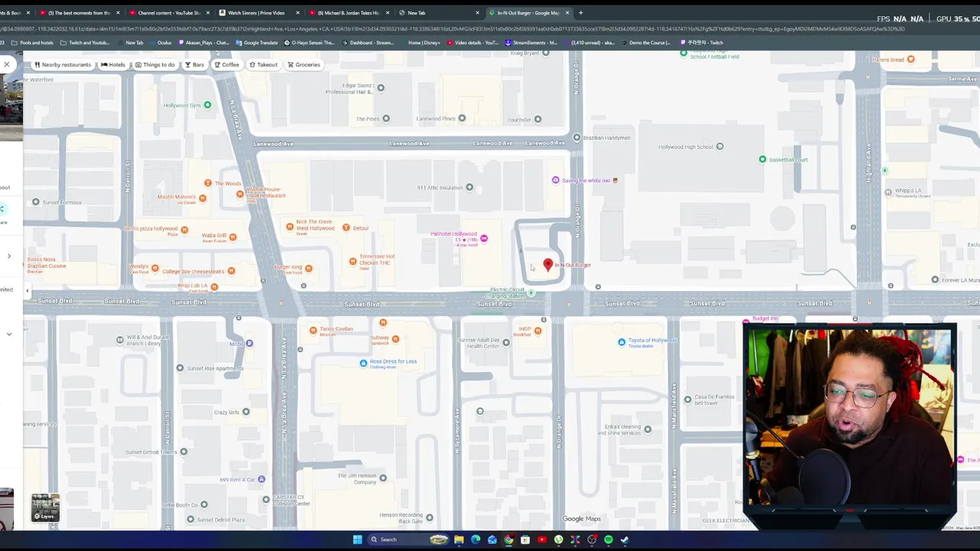Click the Sunset Adult Day Health Center marker
This screenshot has width=980, height=551.
(505, 342)
